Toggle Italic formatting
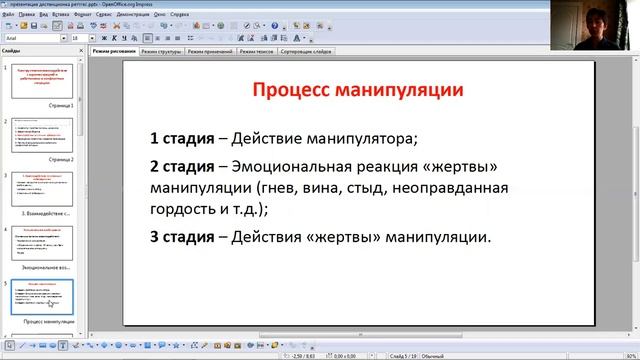This screenshot has width=640, height=360. 114,38
